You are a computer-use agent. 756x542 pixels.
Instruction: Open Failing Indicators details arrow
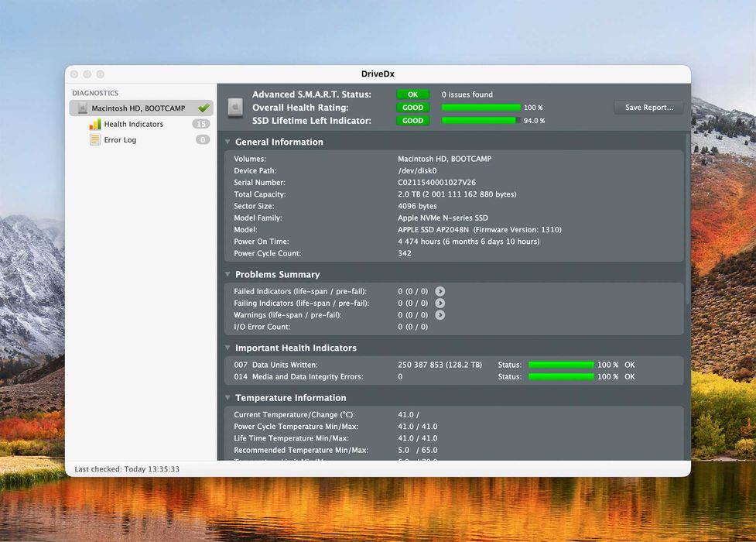[440, 303]
